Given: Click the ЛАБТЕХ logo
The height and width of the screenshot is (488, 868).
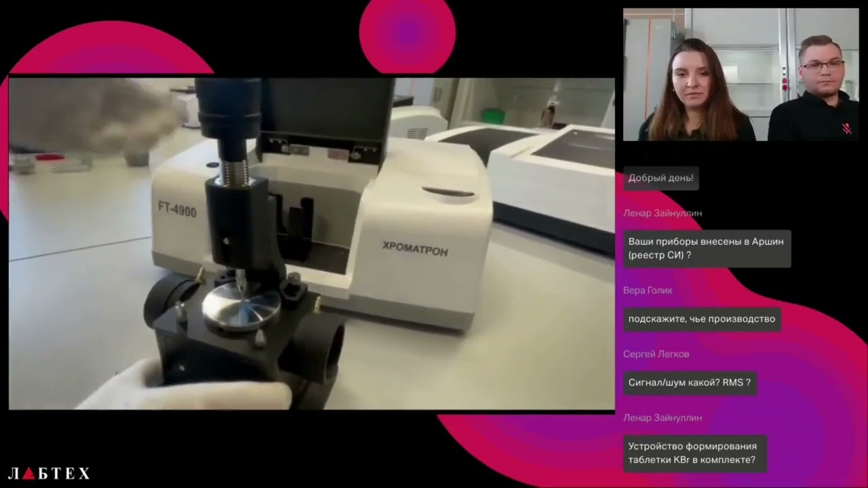Looking at the screenshot, I should 49,473.
